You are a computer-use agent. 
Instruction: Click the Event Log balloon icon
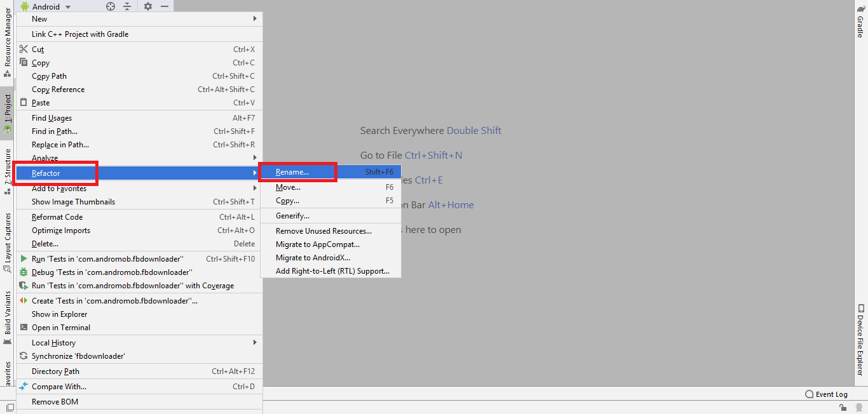[809, 394]
